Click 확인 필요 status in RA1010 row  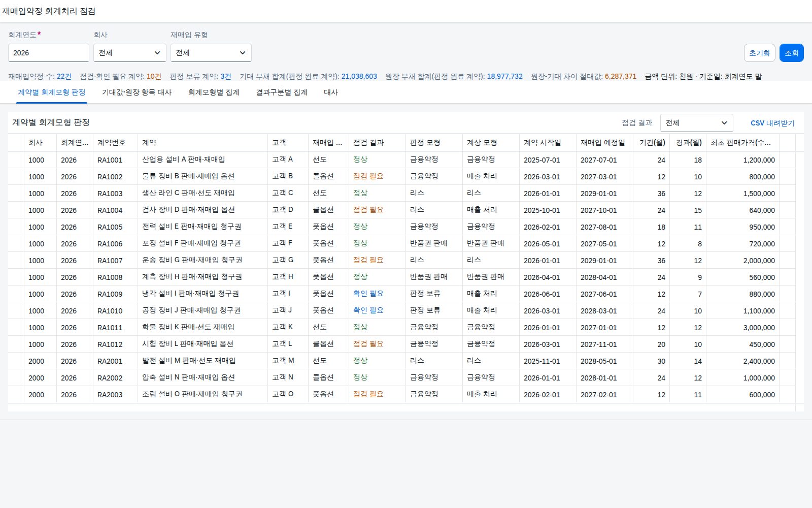[368, 310]
